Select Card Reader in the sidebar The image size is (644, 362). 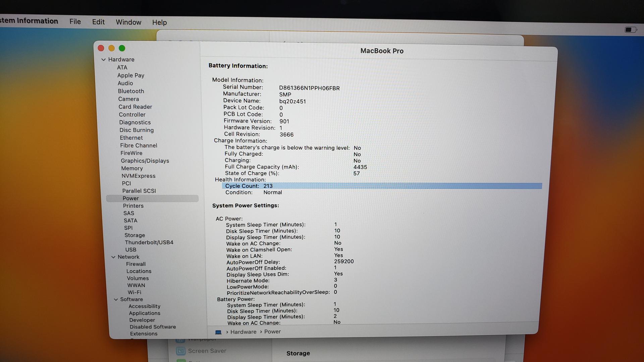[135, 107]
